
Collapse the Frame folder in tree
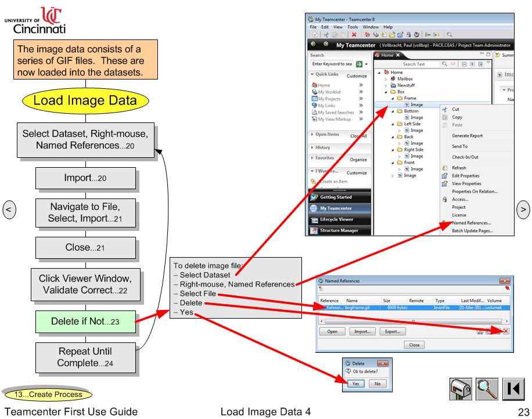point(400,99)
